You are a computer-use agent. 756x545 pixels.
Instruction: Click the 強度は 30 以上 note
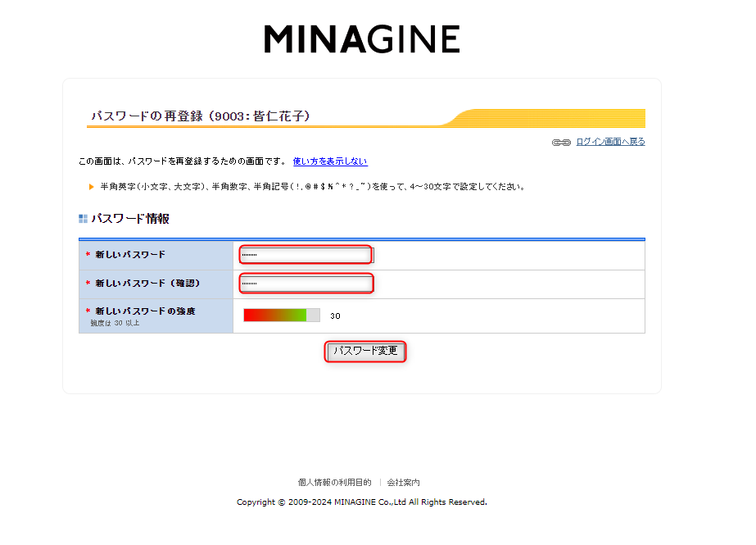click(115, 323)
